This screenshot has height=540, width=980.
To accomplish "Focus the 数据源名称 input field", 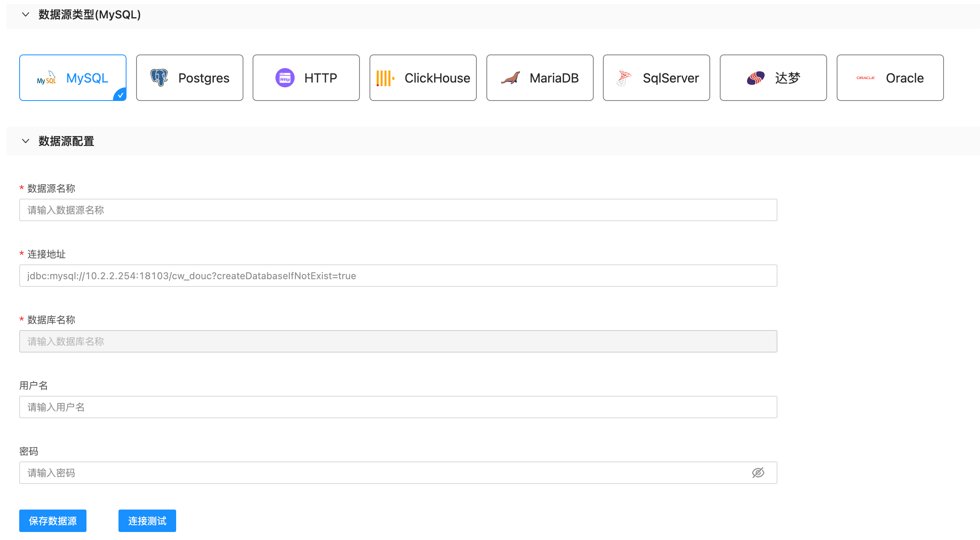I will [398, 210].
